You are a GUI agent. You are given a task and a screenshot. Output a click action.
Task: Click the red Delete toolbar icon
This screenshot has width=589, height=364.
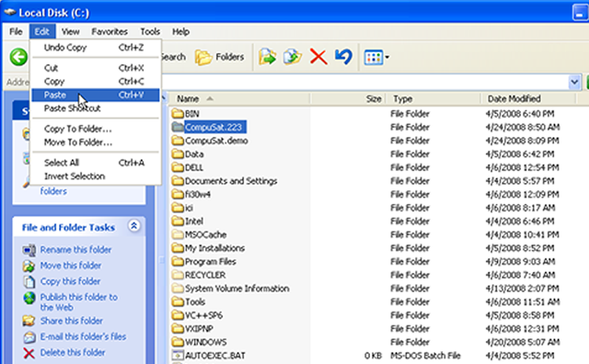pyautogui.click(x=318, y=57)
